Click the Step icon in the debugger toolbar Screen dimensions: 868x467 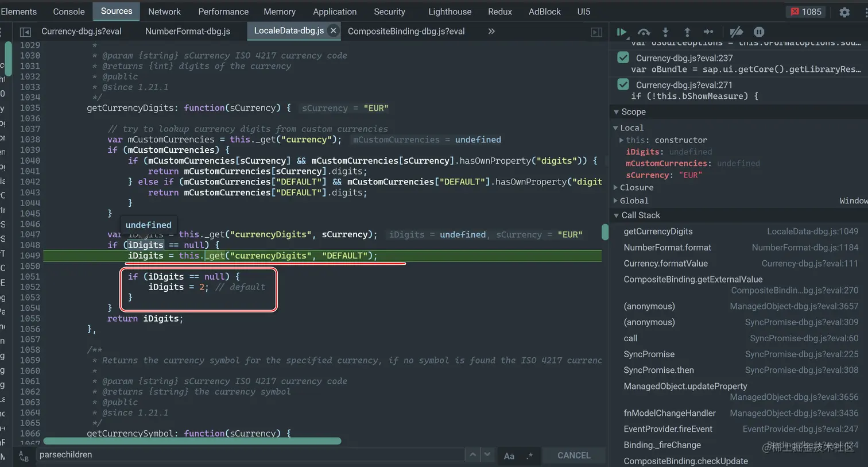tap(708, 32)
